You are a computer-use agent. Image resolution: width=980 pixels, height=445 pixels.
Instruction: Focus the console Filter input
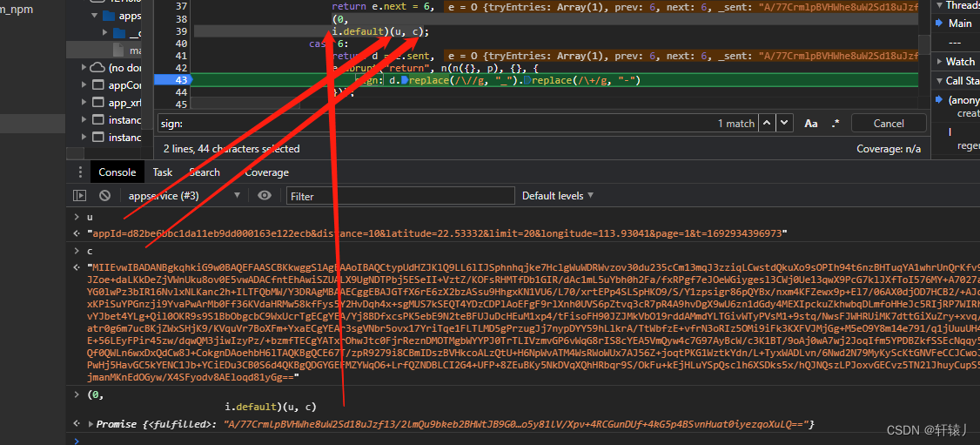click(x=400, y=196)
